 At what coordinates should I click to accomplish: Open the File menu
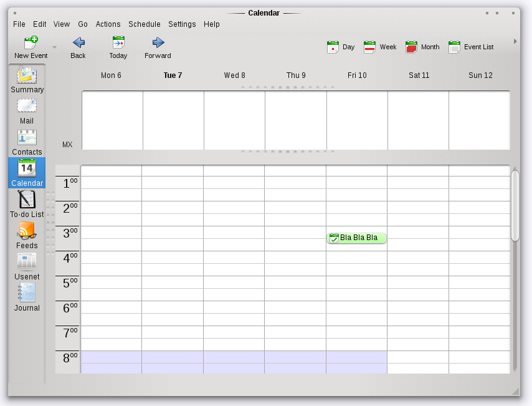coord(19,24)
